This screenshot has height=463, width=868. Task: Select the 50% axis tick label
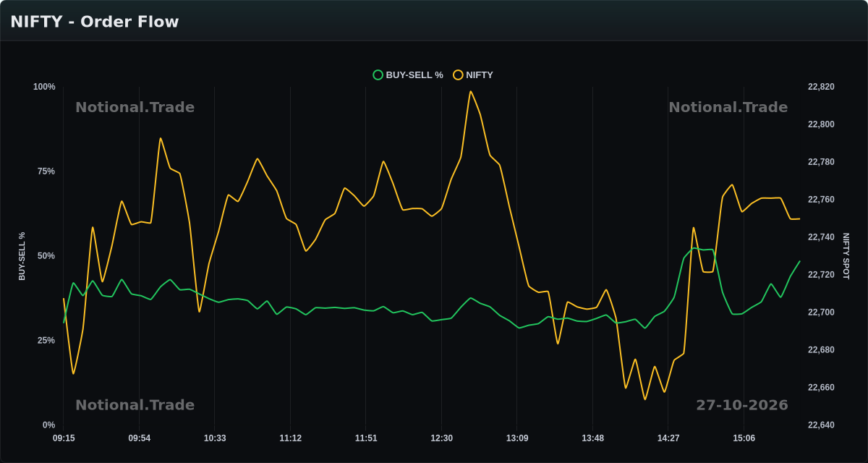click(46, 256)
